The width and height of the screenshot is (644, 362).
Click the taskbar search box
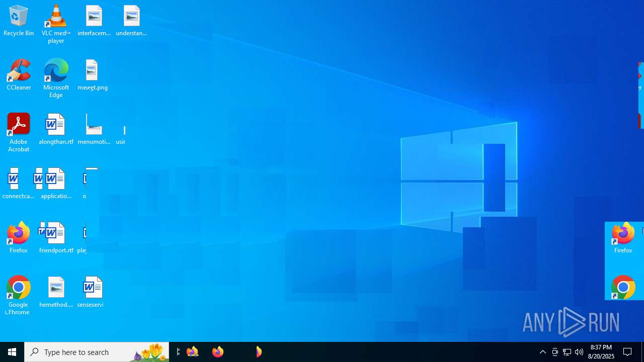coord(97,352)
